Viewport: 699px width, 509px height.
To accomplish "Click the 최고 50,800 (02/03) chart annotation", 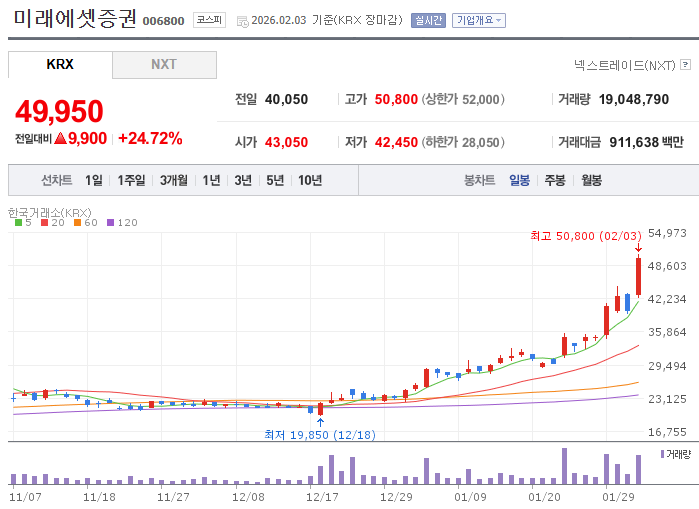I will click(x=586, y=236).
